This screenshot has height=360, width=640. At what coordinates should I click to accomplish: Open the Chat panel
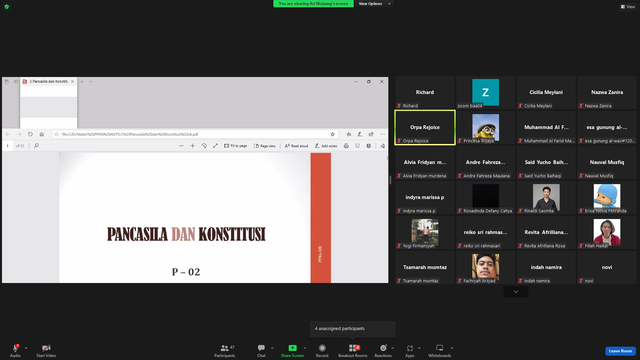(x=261, y=351)
